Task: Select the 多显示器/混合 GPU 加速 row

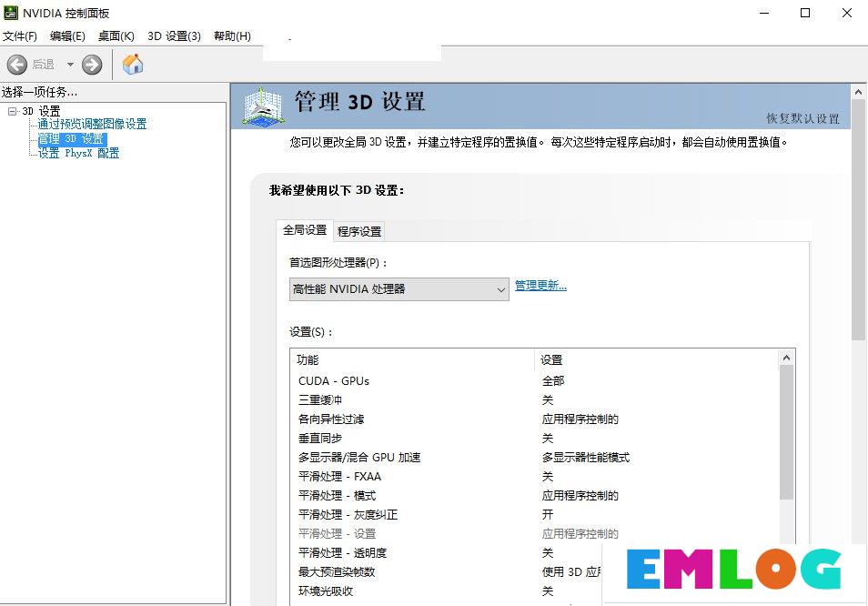Action: pyautogui.click(x=534, y=457)
